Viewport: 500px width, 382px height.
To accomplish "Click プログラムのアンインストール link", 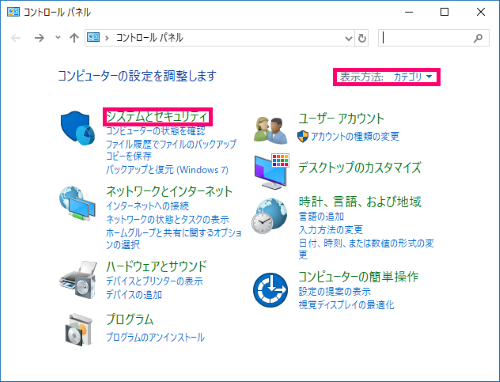I will (155, 337).
